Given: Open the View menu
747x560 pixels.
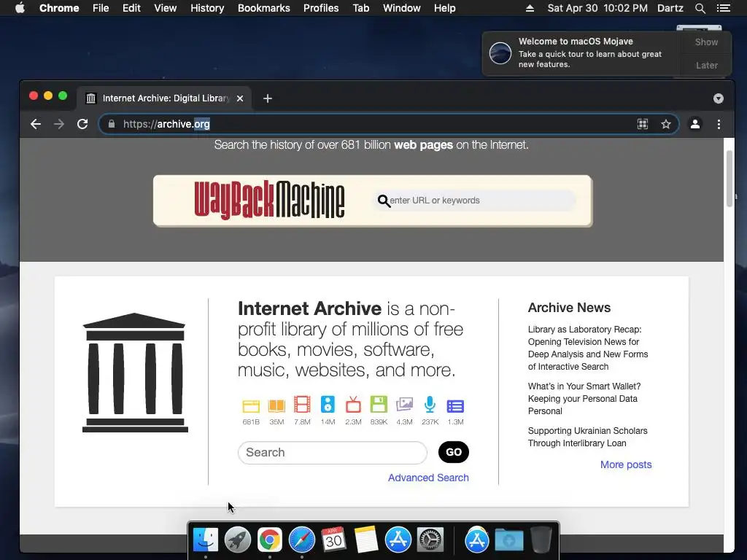Looking at the screenshot, I should pyautogui.click(x=166, y=8).
